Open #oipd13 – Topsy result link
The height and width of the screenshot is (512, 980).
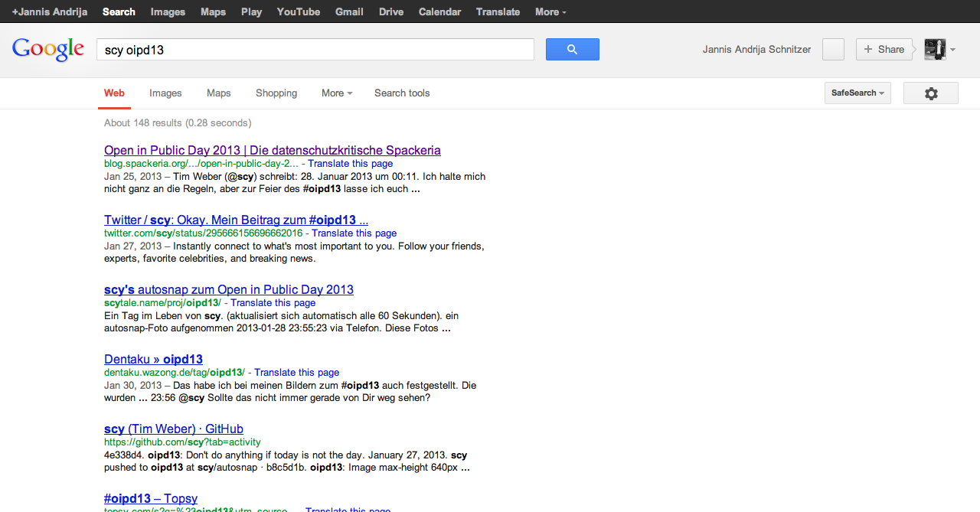coord(151,498)
